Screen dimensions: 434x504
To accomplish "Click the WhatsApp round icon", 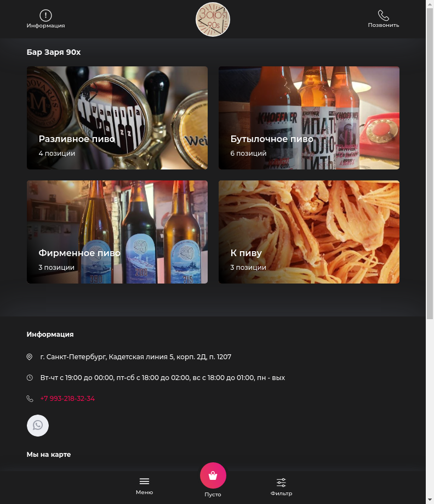I will click(x=38, y=425).
